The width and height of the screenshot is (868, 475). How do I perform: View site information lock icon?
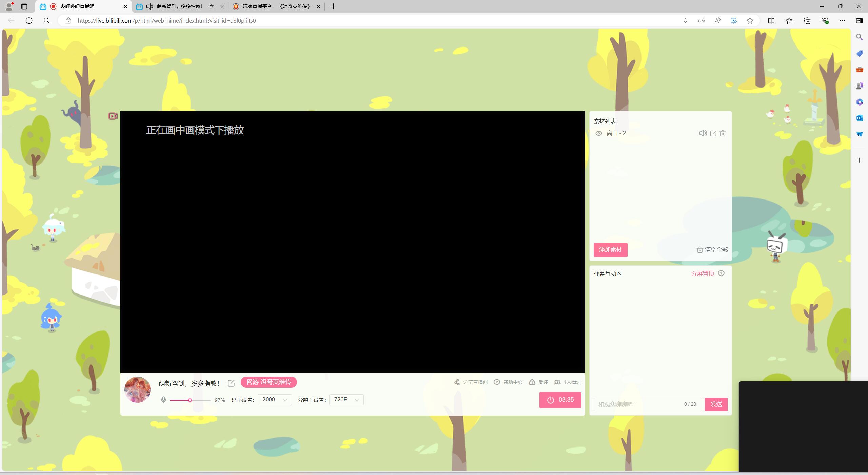[68, 21]
